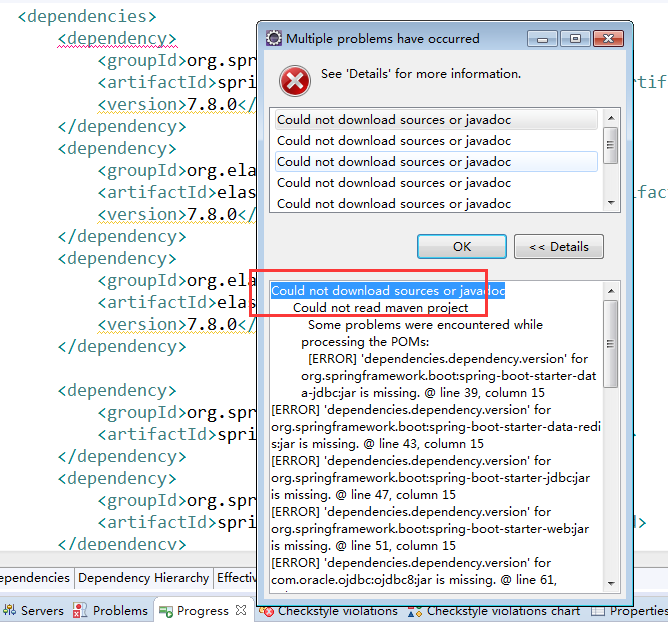Select the fifth 'Could not download sources' entry
Screen dimensions: 668x623
click(436, 204)
